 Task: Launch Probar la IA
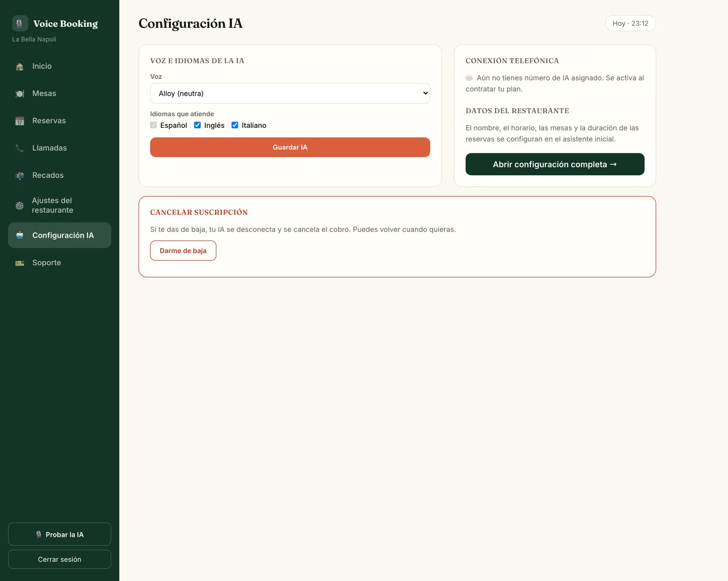pos(60,534)
